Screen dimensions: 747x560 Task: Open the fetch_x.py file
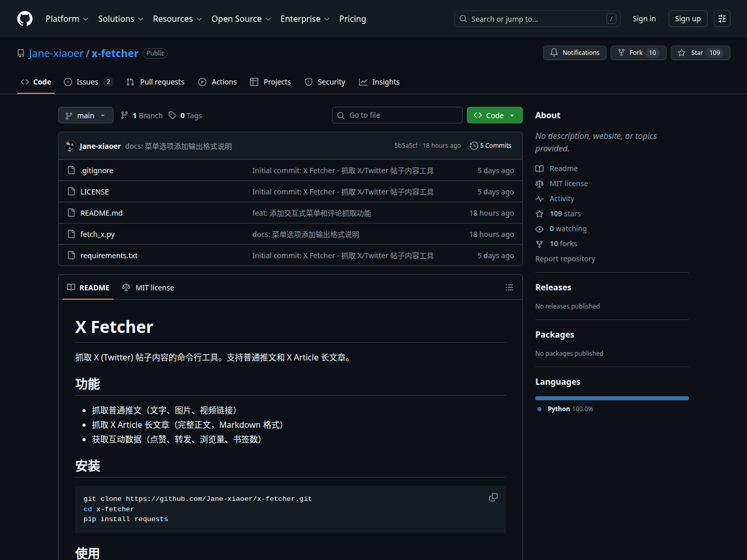[x=98, y=234]
